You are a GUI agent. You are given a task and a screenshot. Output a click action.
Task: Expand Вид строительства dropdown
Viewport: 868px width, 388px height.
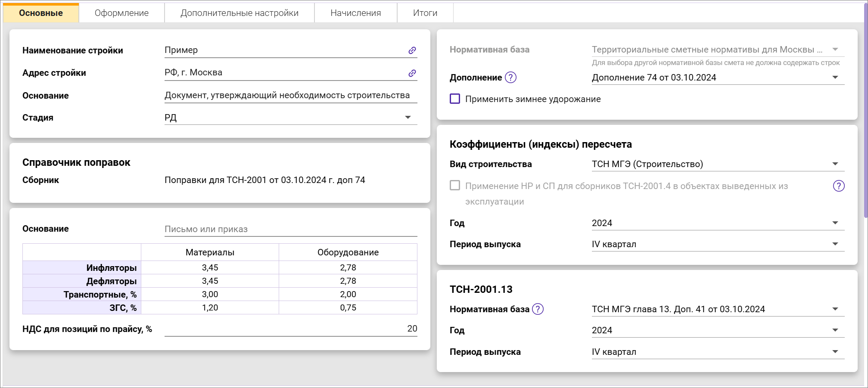[x=835, y=164]
